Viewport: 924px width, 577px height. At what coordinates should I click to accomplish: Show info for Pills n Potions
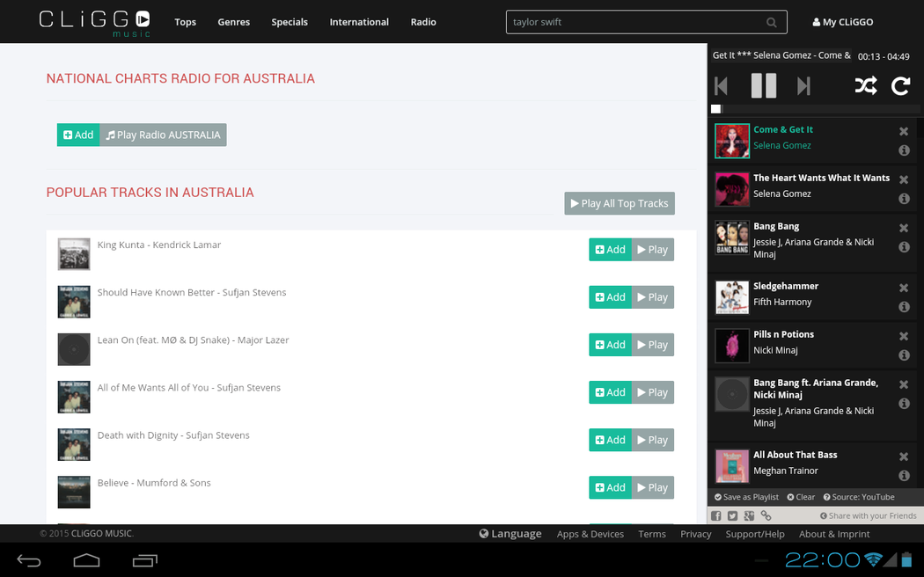903,355
